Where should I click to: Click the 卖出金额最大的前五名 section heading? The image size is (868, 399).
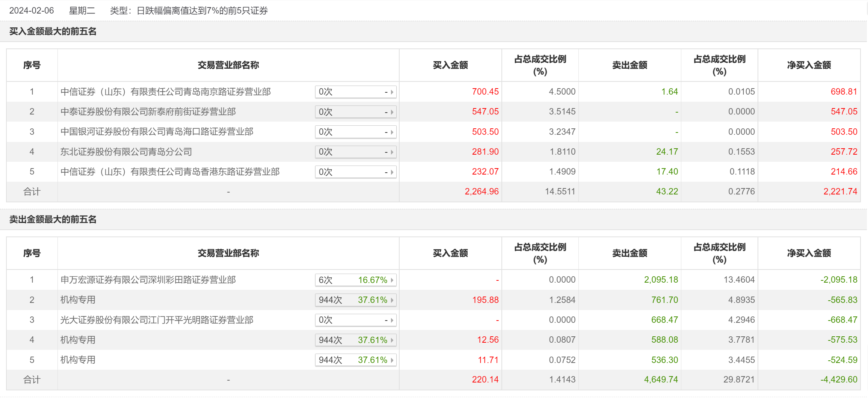[53, 220]
